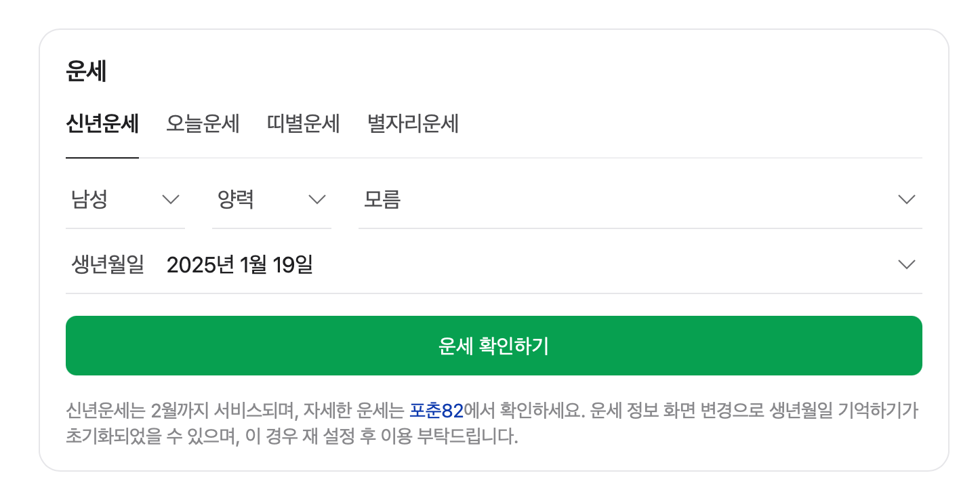
Task: Select the 신년운세 tab
Action: coord(102,124)
